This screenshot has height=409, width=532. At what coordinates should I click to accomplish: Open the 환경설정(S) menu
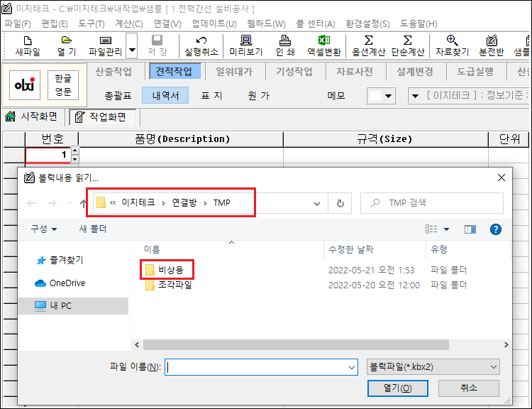367,23
